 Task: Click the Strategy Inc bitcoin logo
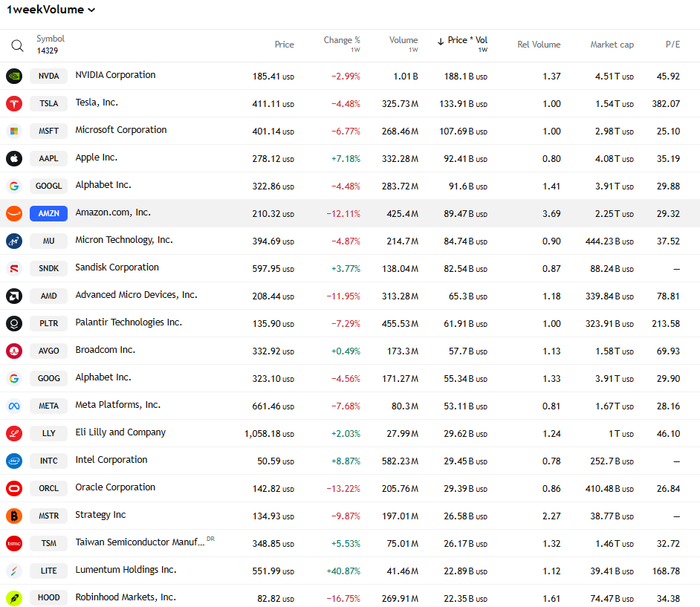[14, 516]
